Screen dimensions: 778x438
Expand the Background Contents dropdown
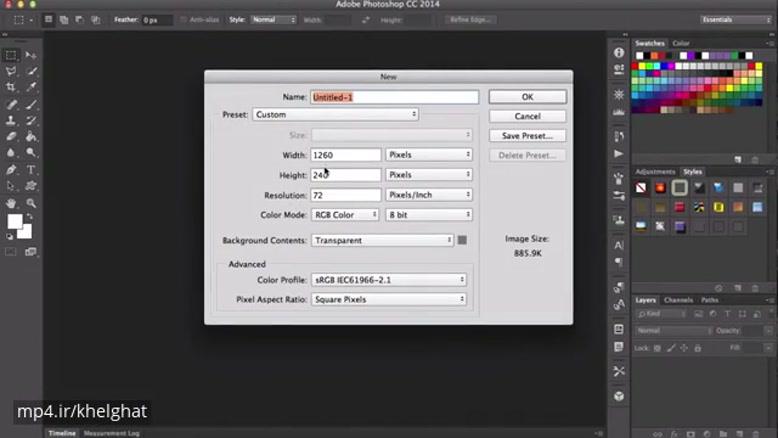coord(382,240)
